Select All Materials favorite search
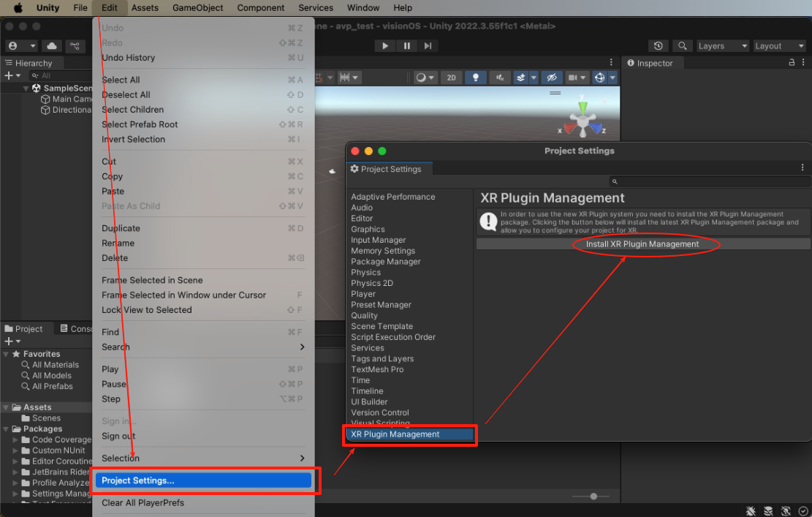Screen dimensions: 812x517 tap(50, 365)
